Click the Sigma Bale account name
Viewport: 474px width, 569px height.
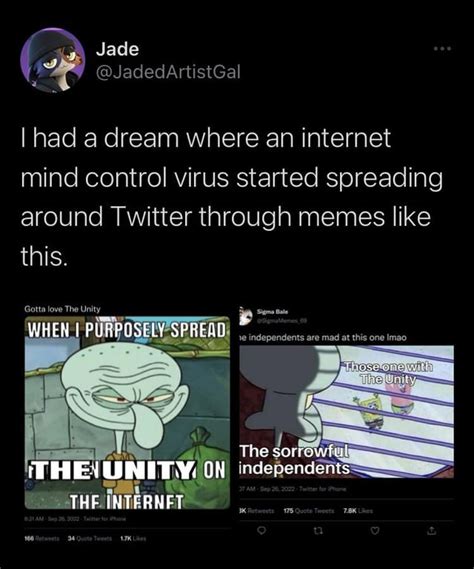[272, 312]
